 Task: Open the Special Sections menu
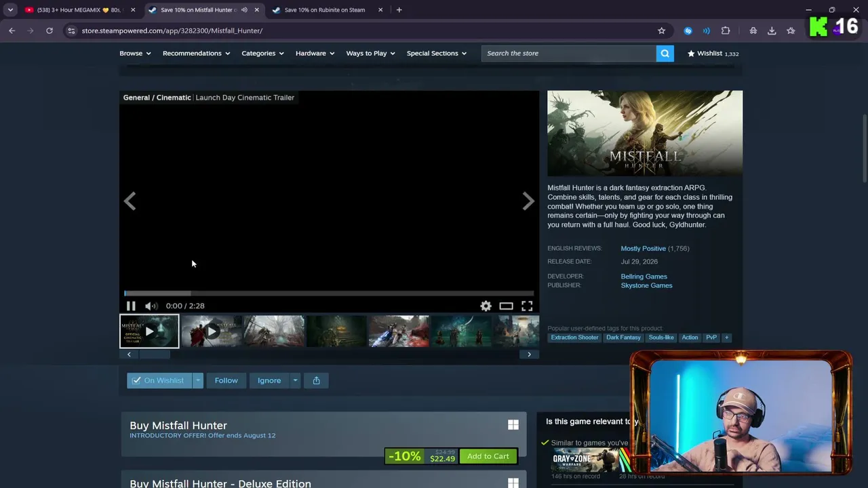point(436,54)
